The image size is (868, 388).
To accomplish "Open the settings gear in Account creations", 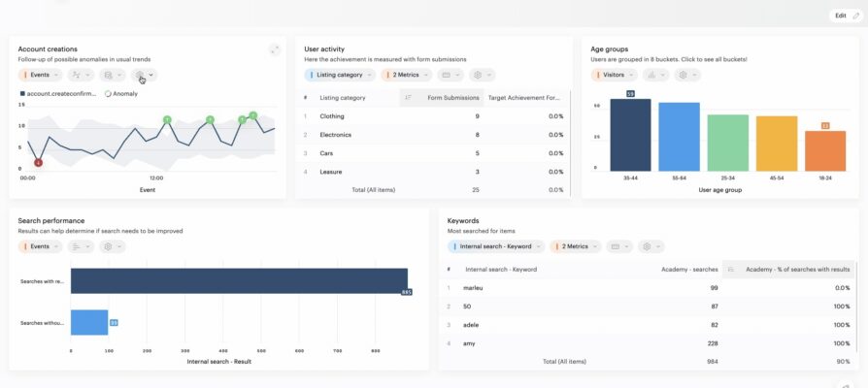I will 144,75.
